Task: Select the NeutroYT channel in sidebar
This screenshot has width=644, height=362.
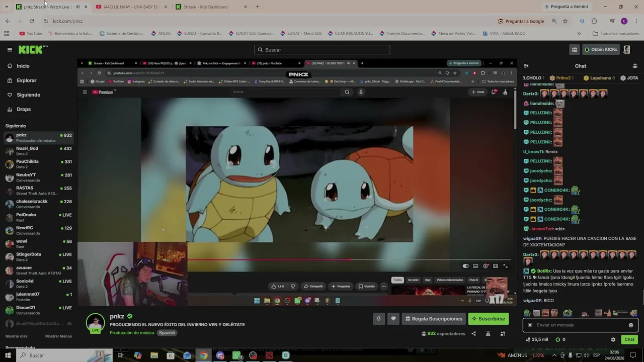Action: (38, 177)
